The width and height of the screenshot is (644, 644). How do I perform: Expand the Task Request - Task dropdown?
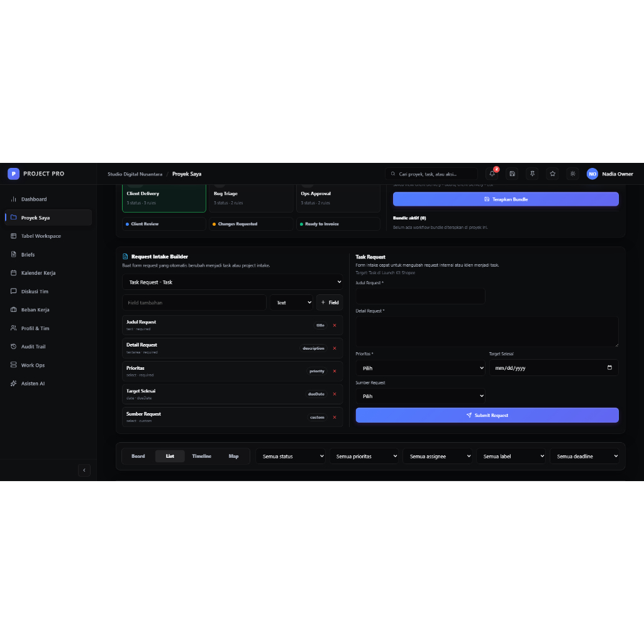[x=233, y=282]
